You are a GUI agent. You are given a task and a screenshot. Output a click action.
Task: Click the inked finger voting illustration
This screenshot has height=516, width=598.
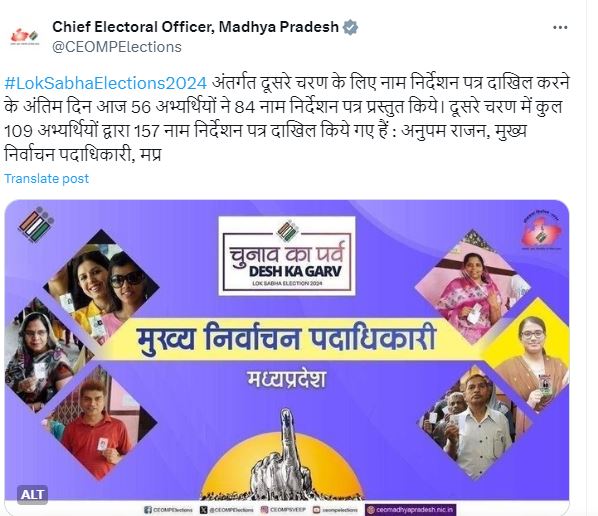coord(283,455)
